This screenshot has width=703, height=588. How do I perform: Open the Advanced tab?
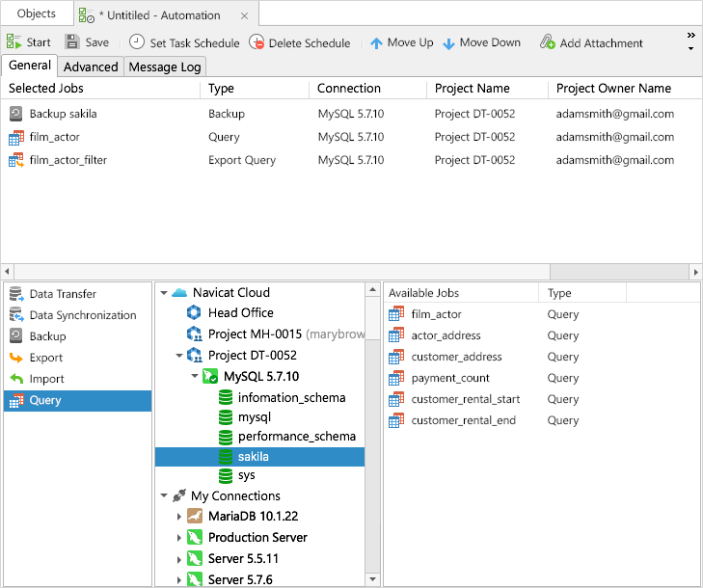coord(91,67)
